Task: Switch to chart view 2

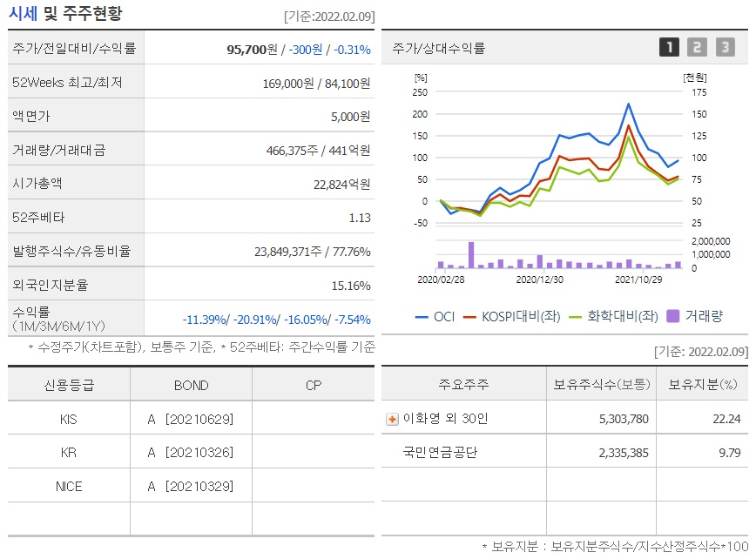Action: click(x=697, y=47)
